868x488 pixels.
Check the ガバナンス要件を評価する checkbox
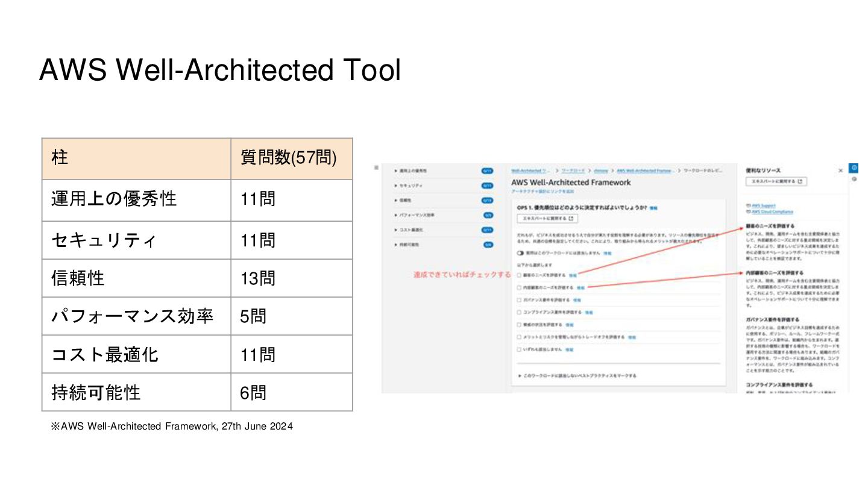coord(519,300)
